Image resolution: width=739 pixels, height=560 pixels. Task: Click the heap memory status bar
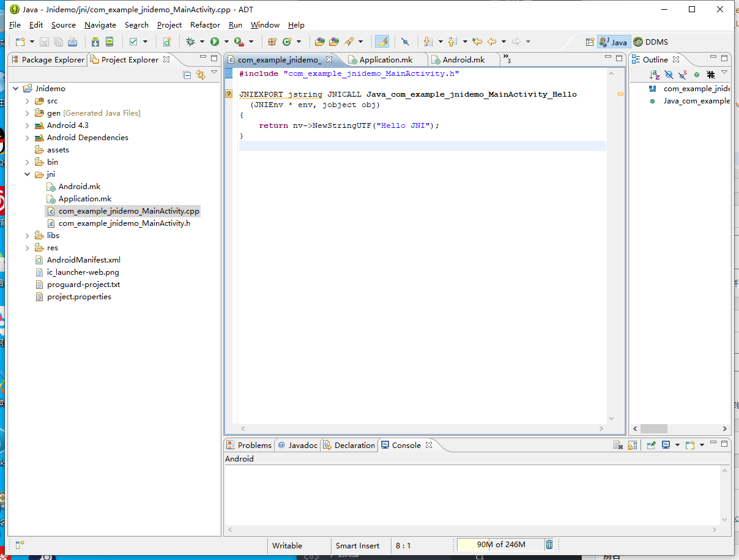(500, 545)
